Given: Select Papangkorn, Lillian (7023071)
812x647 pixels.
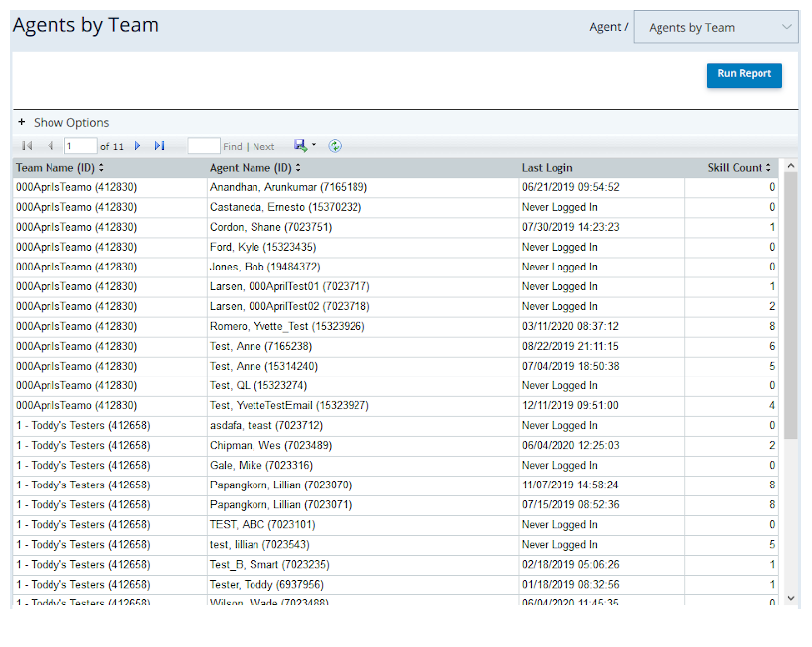Looking at the screenshot, I should (280, 504).
